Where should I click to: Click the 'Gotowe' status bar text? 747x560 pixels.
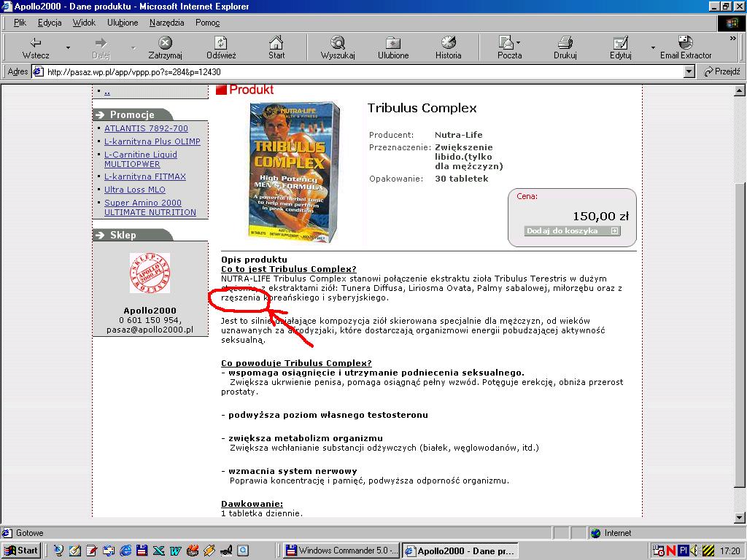29,533
